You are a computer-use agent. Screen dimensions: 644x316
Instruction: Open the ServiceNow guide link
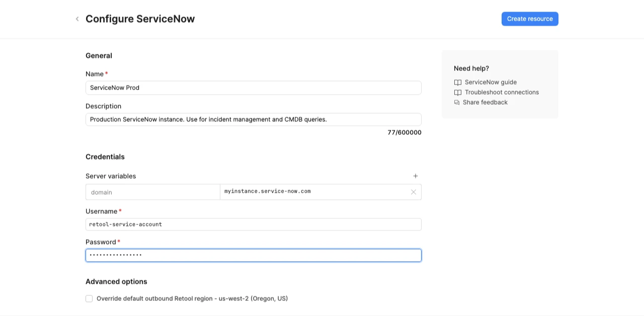[x=491, y=83]
